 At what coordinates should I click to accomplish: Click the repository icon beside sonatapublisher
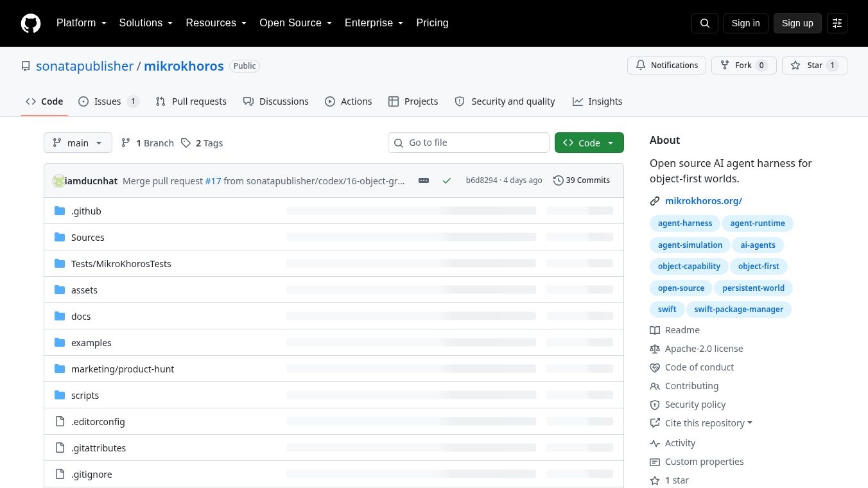click(26, 66)
